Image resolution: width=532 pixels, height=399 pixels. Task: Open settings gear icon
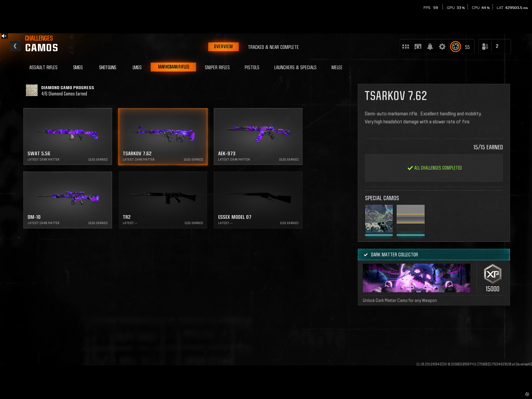[x=442, y=47]
